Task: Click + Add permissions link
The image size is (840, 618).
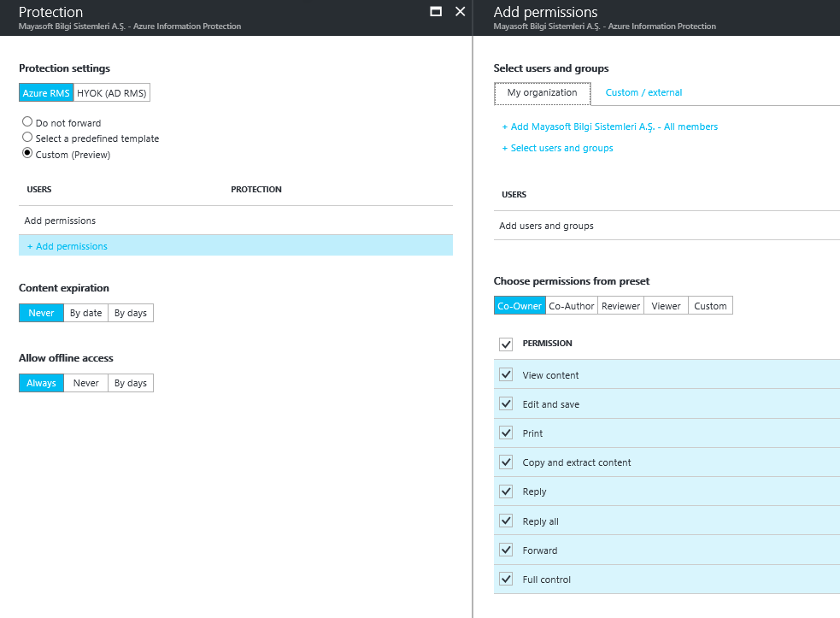Action: (68, 246)
